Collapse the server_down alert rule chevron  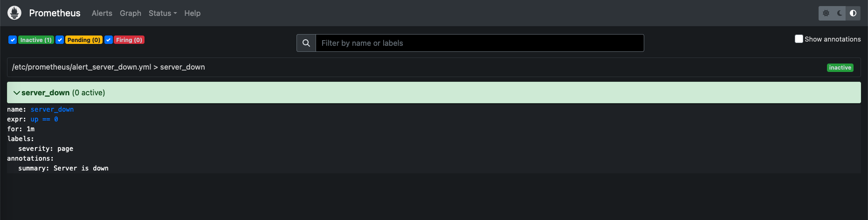tap(17, 93)
